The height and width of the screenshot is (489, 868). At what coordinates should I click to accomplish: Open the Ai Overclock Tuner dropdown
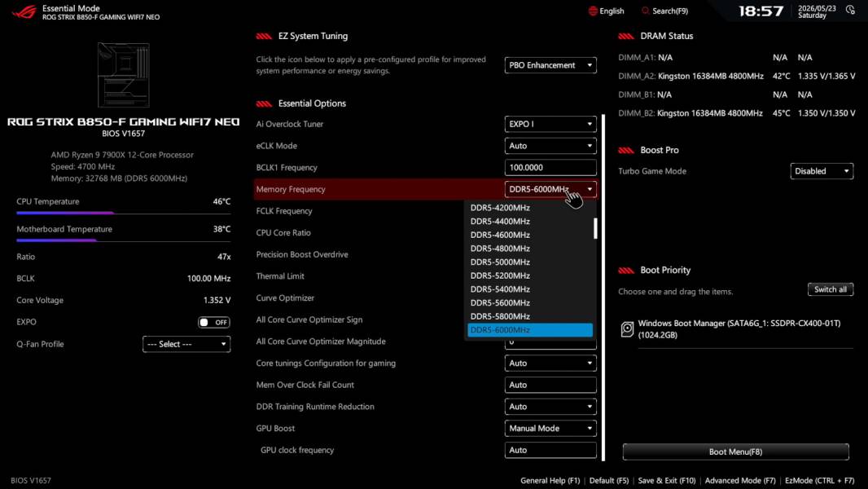[550, 124]
